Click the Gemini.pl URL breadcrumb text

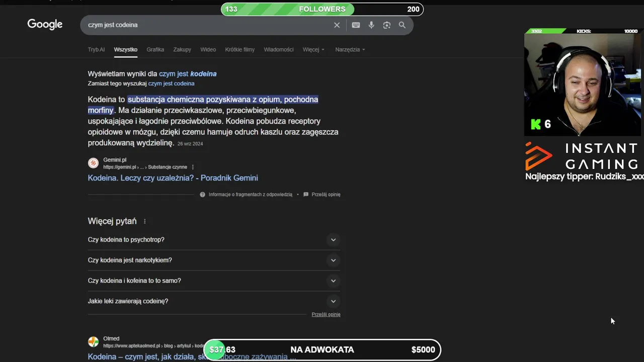[x=145, y=167]
